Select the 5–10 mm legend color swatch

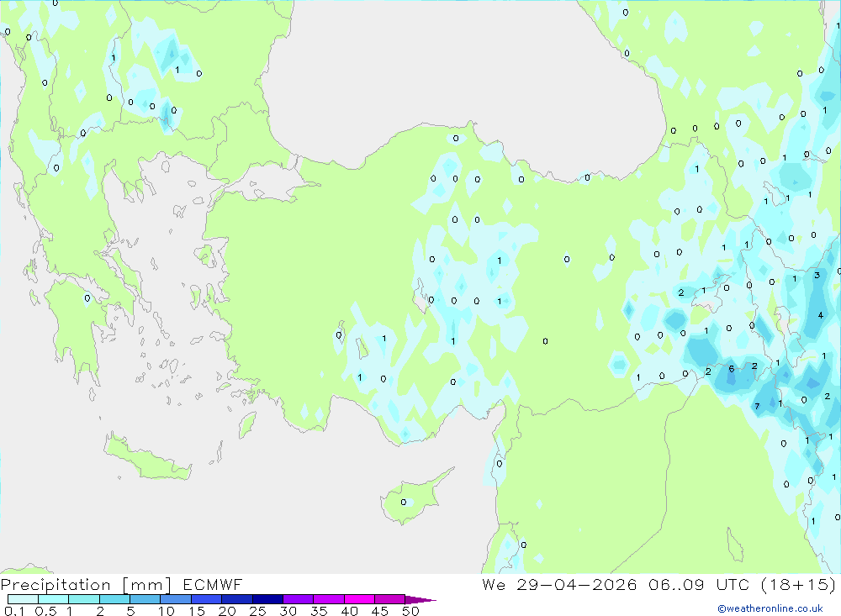click(x=145, y=599)
